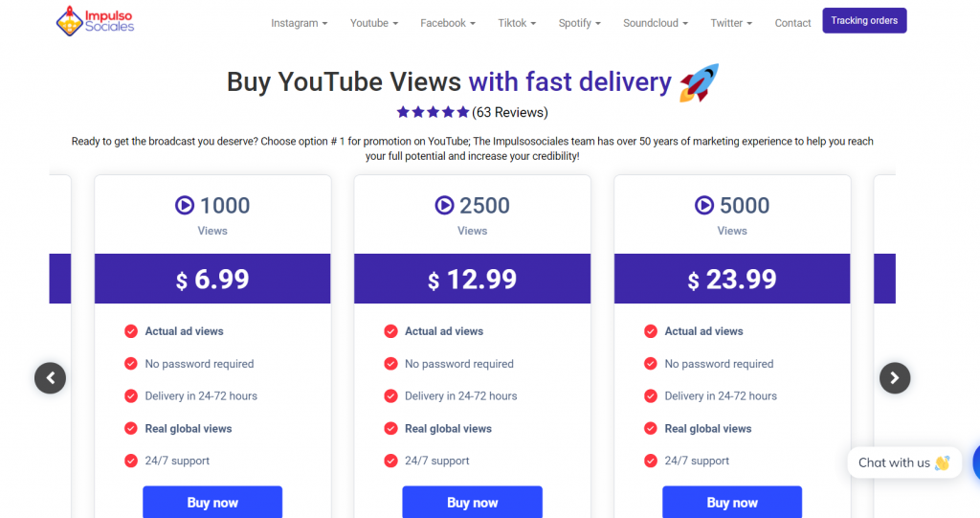Click check icon by No password required in 2500 plan
The width and height of the screenshot is (980, 518).
pos(390,364)
